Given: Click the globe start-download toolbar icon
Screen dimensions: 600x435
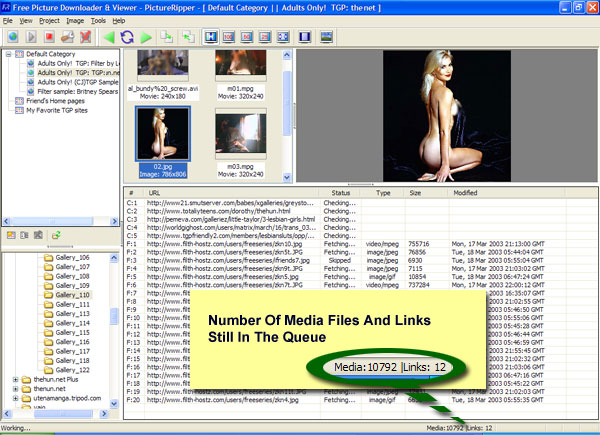Looking at the screenshot, I should pyautogui.click(x=13, y=37).
